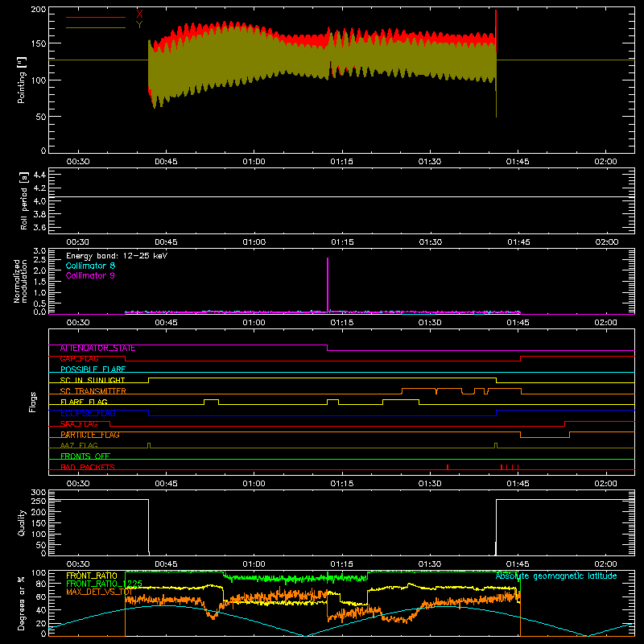The height and width of the screenshot is (644, 644).
Task: Click the POSSIBLE_FLARE label
Action: [93, 369]
